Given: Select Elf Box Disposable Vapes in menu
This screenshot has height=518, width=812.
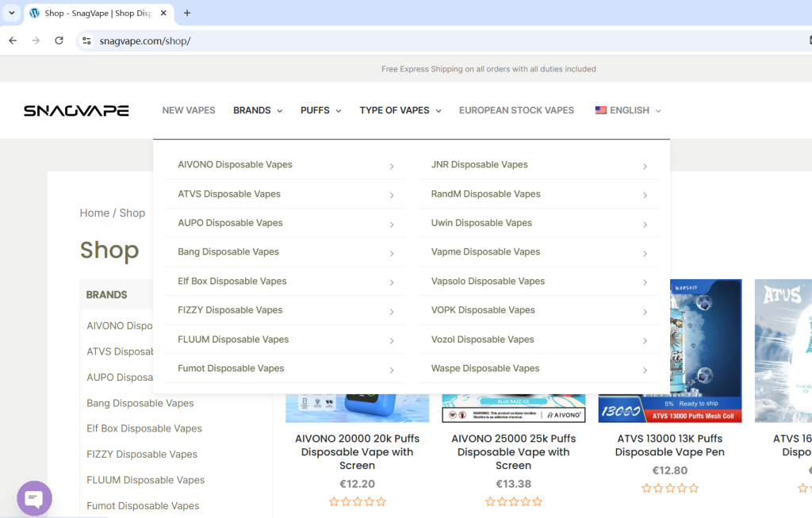Looking at the screenshot, I should (232, 282).
